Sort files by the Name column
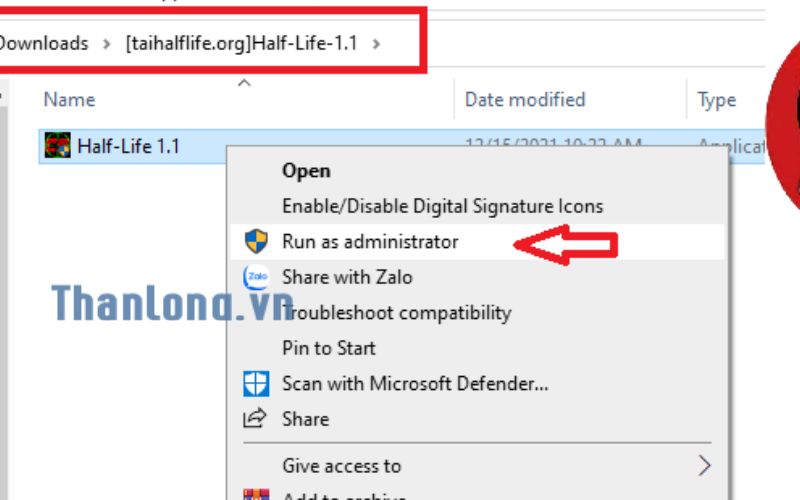The image size is (800, 500). tap(70, 99)
